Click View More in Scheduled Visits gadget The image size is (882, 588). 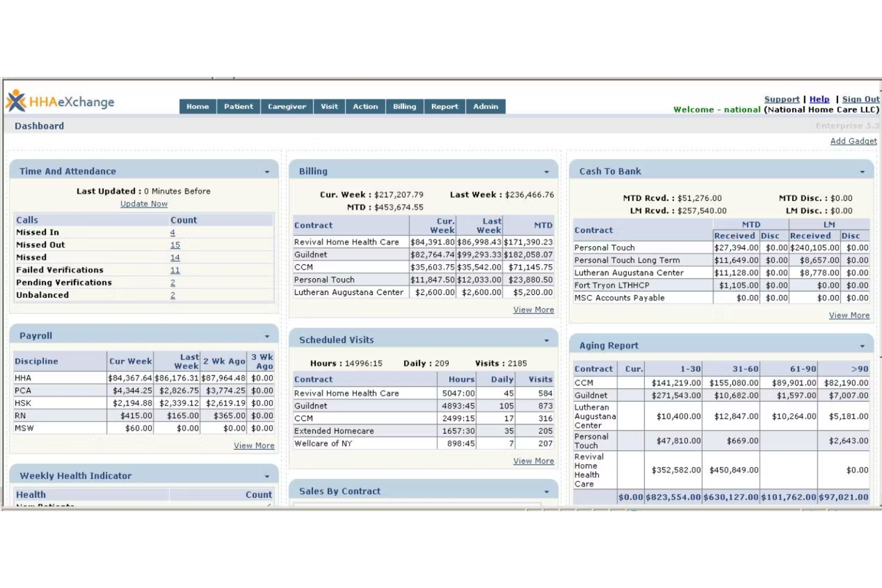(x=533, y=461)
